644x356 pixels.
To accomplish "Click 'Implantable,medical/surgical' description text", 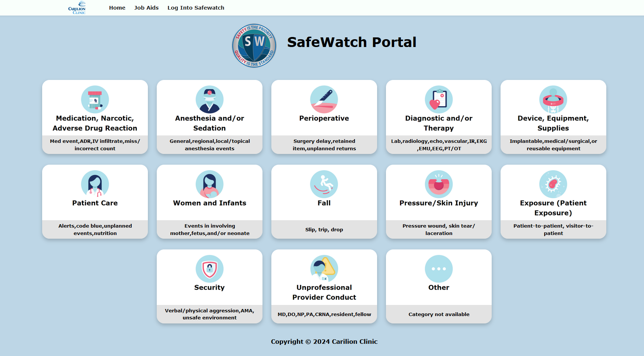I will (x=553, y=145).
